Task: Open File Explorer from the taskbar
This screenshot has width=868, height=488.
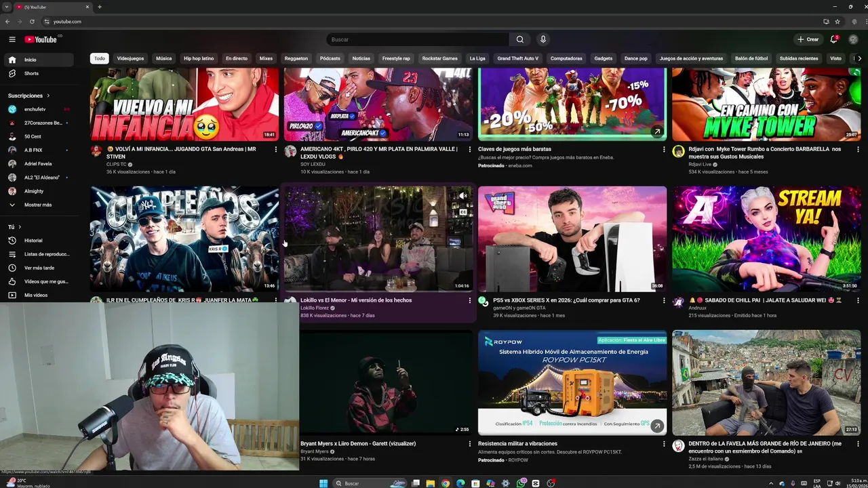Action: [431, 483]
